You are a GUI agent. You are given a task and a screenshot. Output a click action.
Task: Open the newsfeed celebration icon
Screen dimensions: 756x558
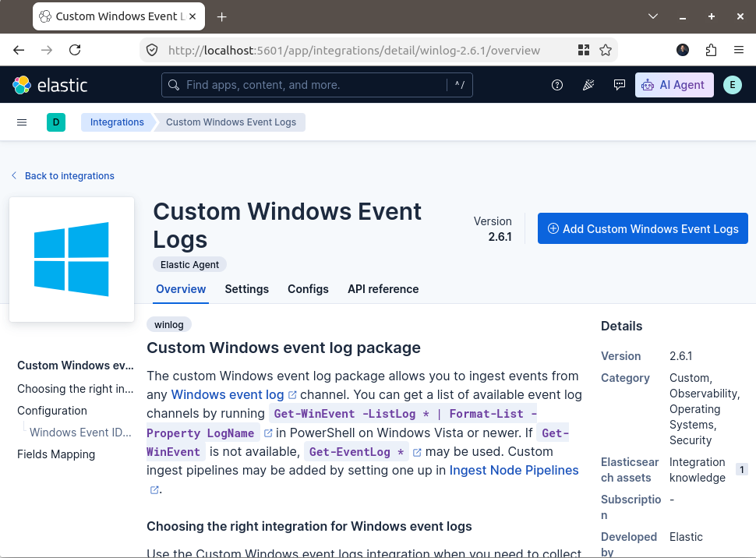588,86
